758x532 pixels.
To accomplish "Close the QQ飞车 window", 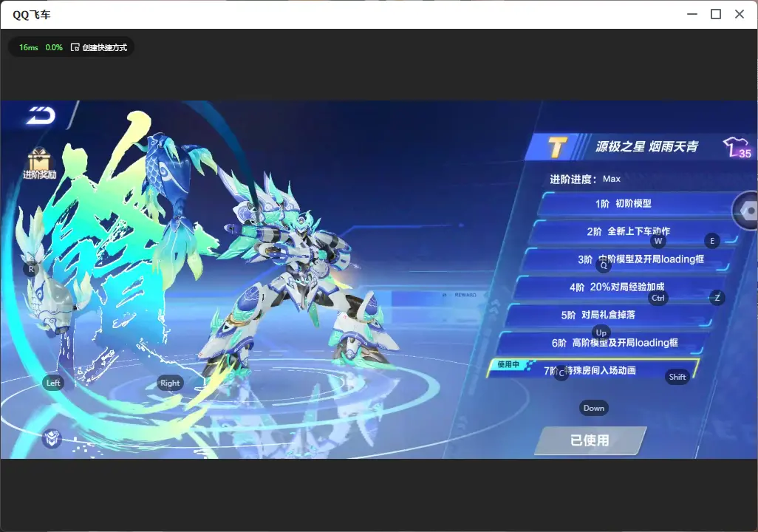I will (740, 15).
